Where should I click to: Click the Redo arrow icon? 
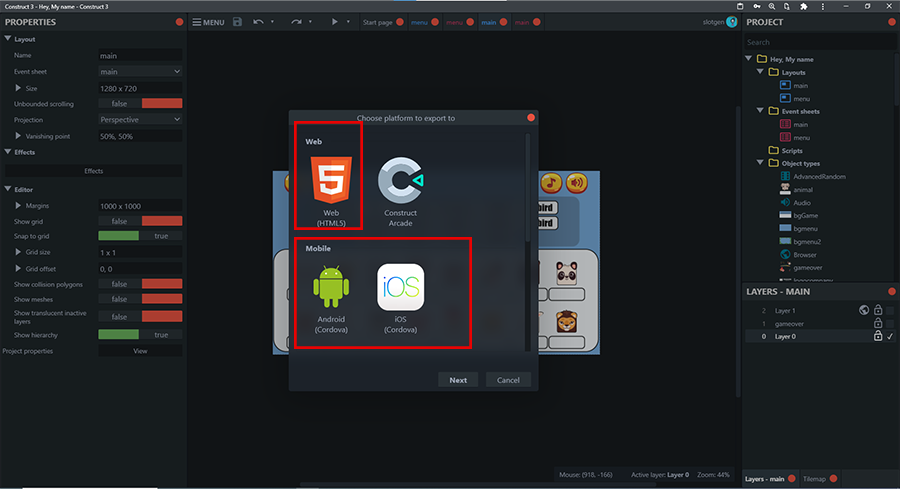click(x=296, y=22)
